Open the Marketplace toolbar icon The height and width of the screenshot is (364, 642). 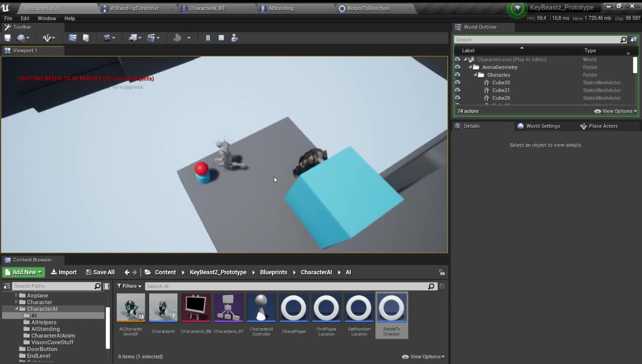point(86,38)
